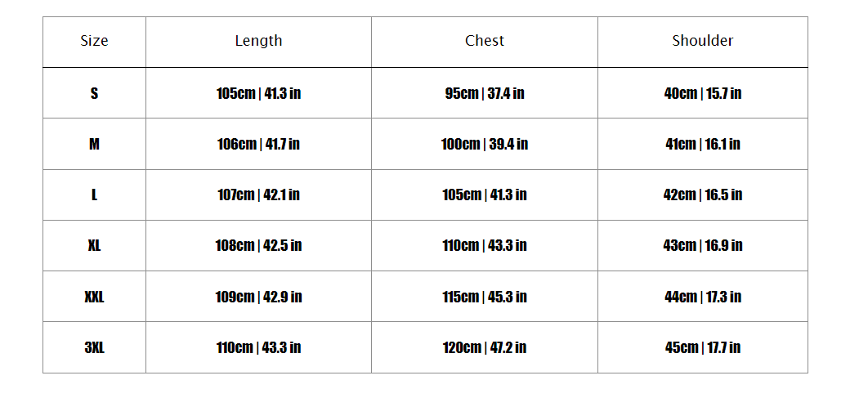The height and width of the screenshot is (398, 868).
Task: Select the M size row label
Action: click(x=94, y=144)
